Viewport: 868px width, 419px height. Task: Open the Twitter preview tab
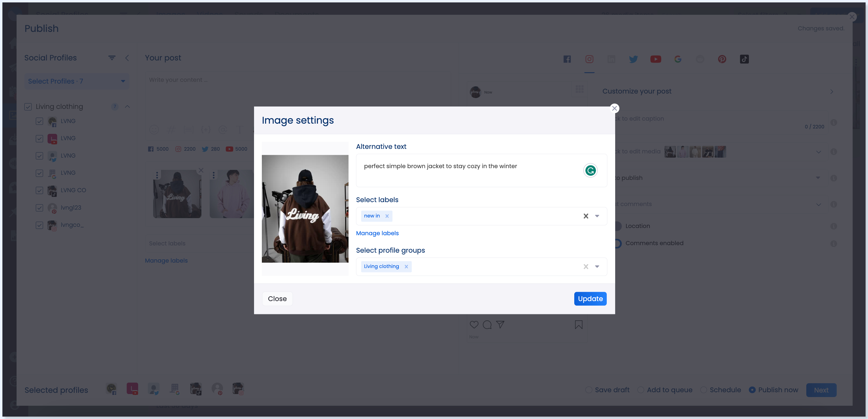pyautogui.click(x=634, y=59)
